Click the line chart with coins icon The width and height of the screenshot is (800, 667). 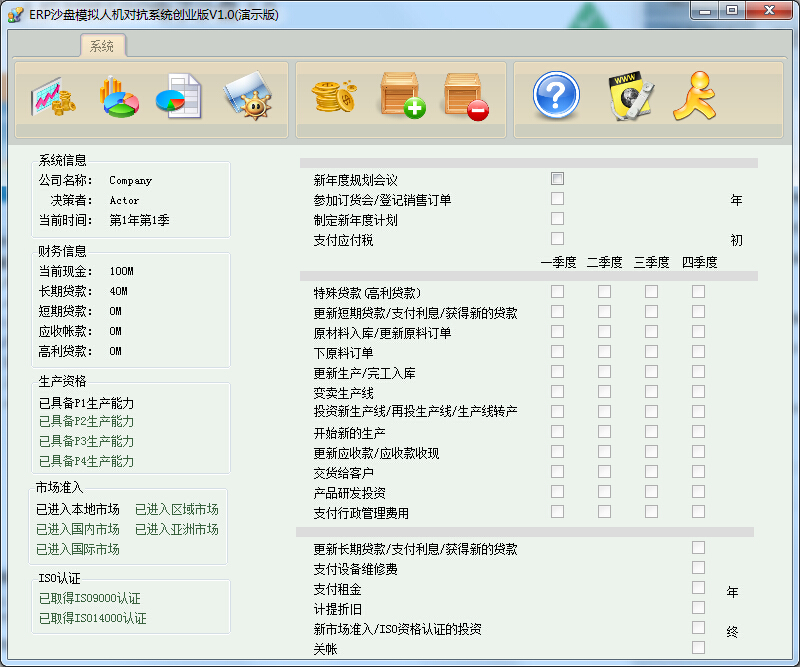pos(52,97)
